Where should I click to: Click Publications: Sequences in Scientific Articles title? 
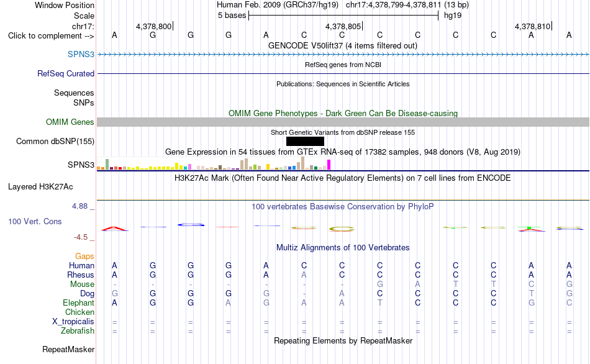coord(343,84)
